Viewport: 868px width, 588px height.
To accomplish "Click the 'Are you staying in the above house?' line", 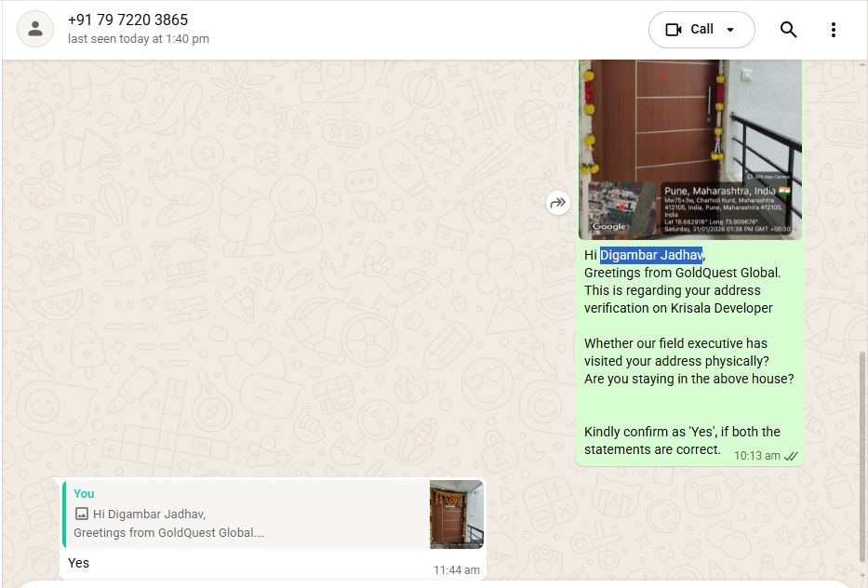I will pyautogui.click(x=688, y=379).
